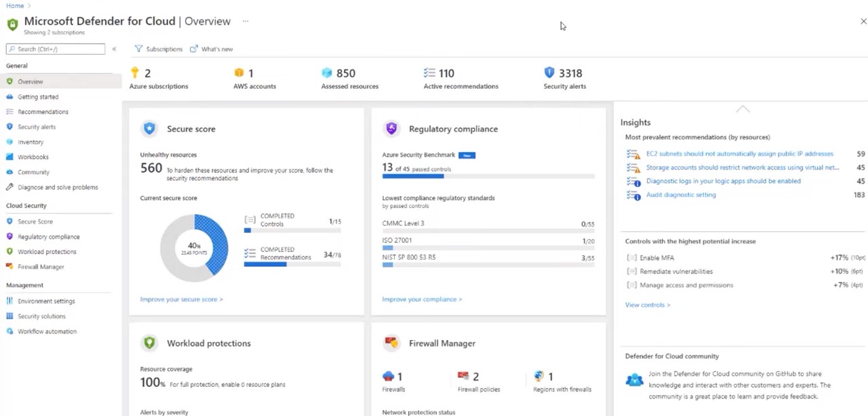This screenshot has width=868, height=416.
Task: Open the Subscriptions filter
Action: tap(159, 49)
